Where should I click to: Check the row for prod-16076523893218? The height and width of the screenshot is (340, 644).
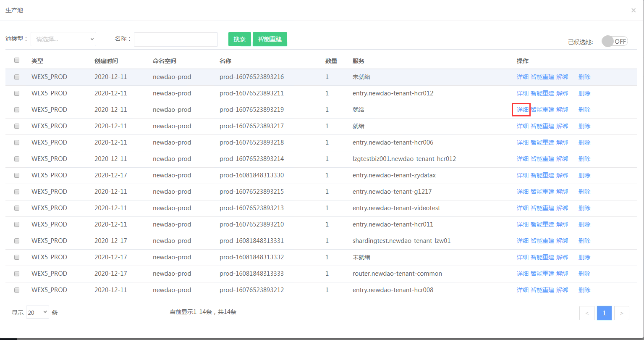[17, 142]
